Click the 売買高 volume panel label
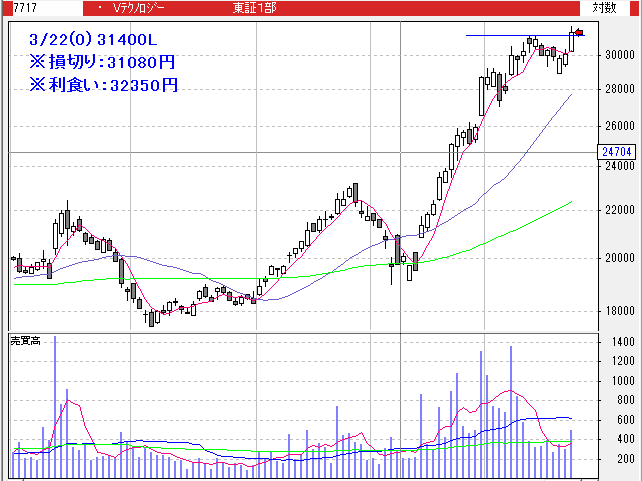Viewport: 642px width, 481px height. pos(25,341)
